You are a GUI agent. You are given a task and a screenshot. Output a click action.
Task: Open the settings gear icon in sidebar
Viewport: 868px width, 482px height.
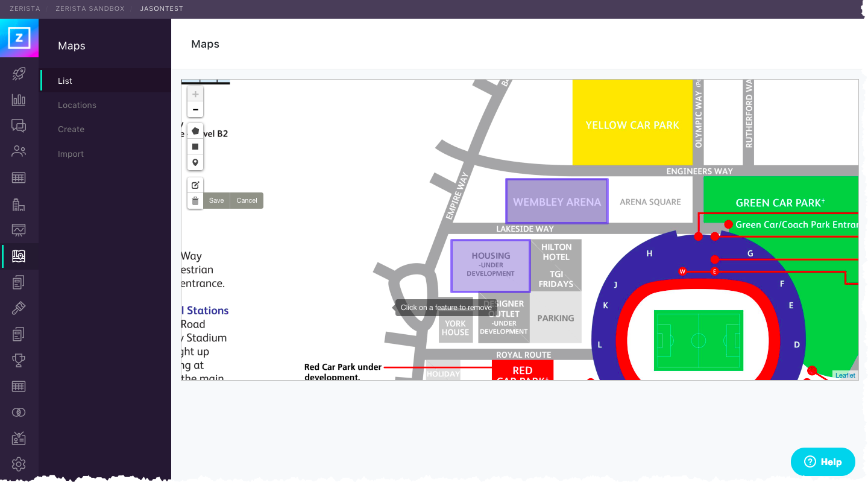click(19, 464)
